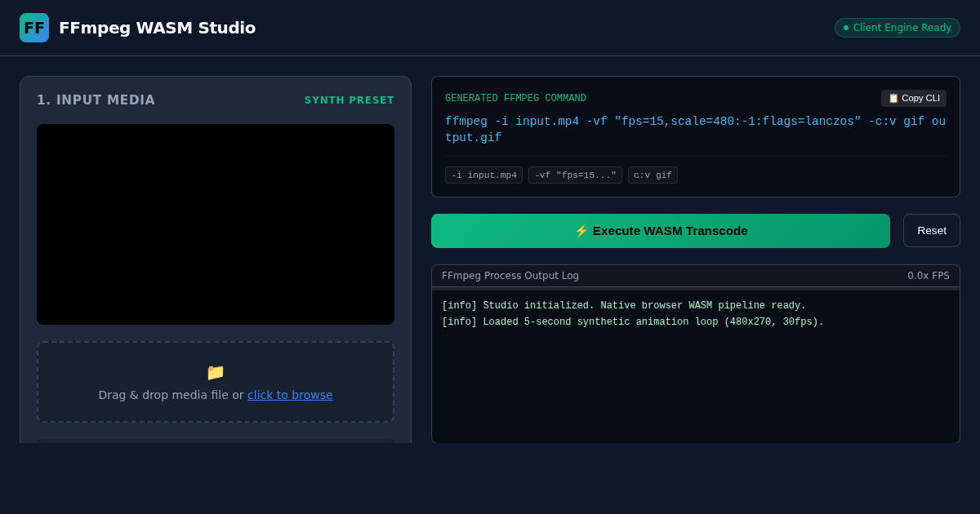Click the generated ffmpeg command text

pyautogui.click(x=695, y=130)
